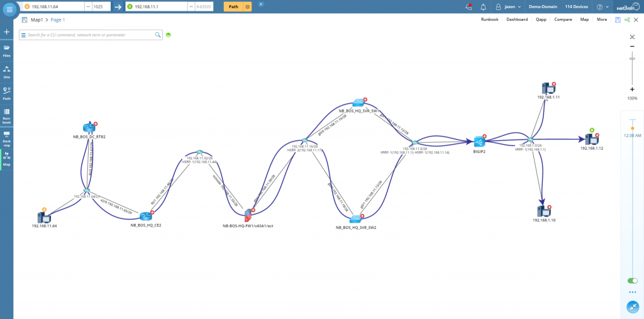This screenshot has height=319, width=644.
Task: Open the main hamburger menu
Action: coord(10,9)
